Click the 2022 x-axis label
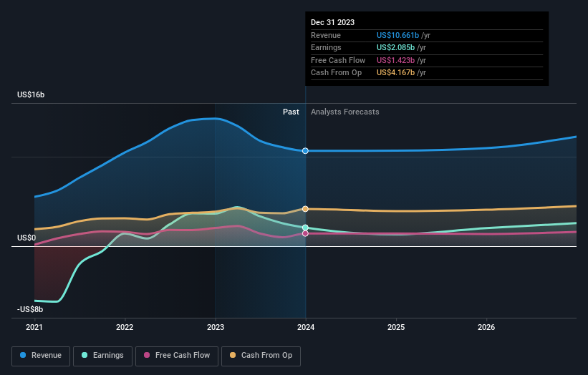Image resolution: width=588 pixels, height=375 pixels. pos(125,327)
